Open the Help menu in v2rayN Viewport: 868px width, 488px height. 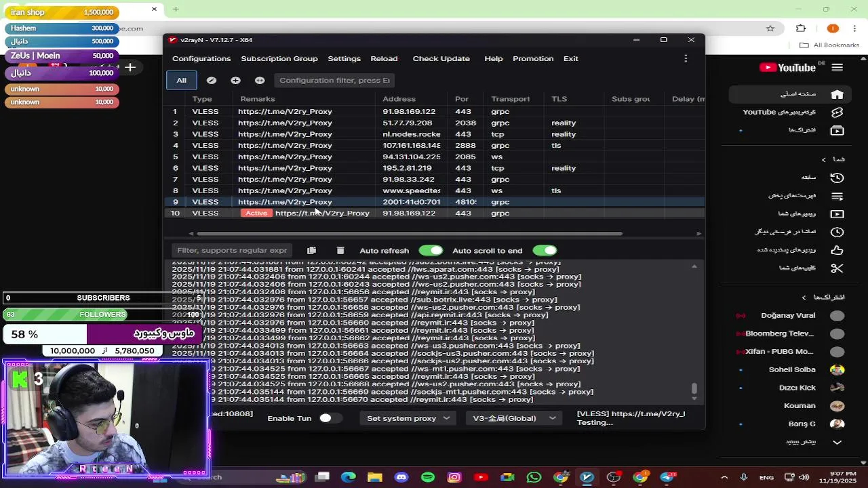[x=493, y=58]
